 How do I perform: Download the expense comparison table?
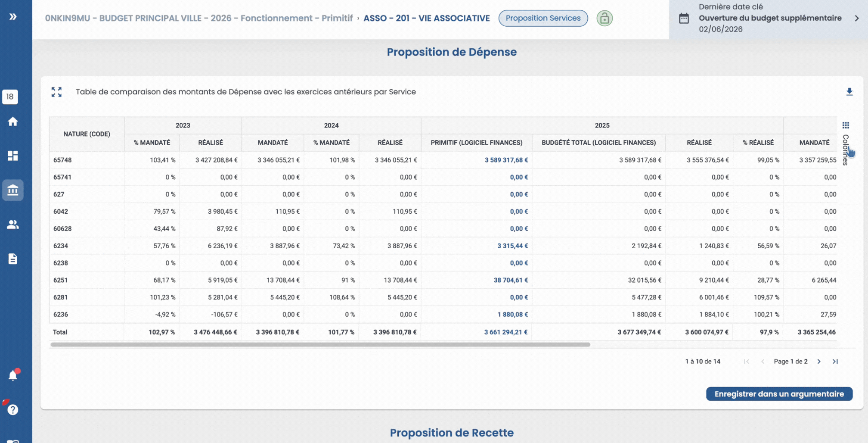click(849, 92)
